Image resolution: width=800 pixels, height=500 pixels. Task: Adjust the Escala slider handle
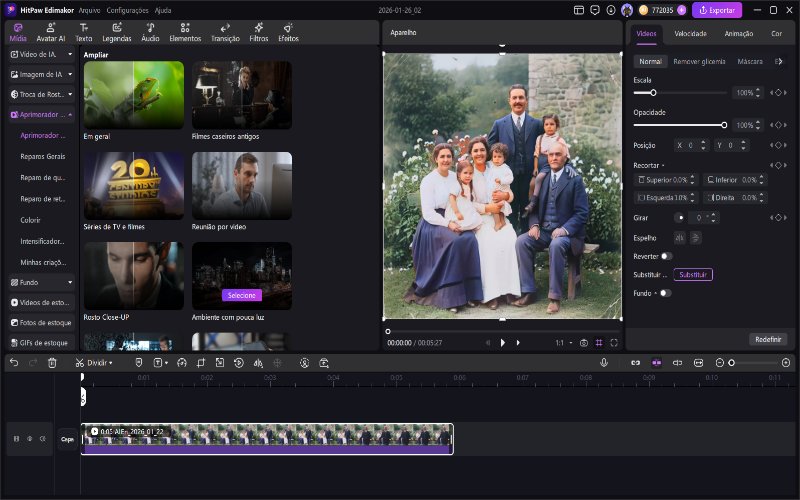653,92
